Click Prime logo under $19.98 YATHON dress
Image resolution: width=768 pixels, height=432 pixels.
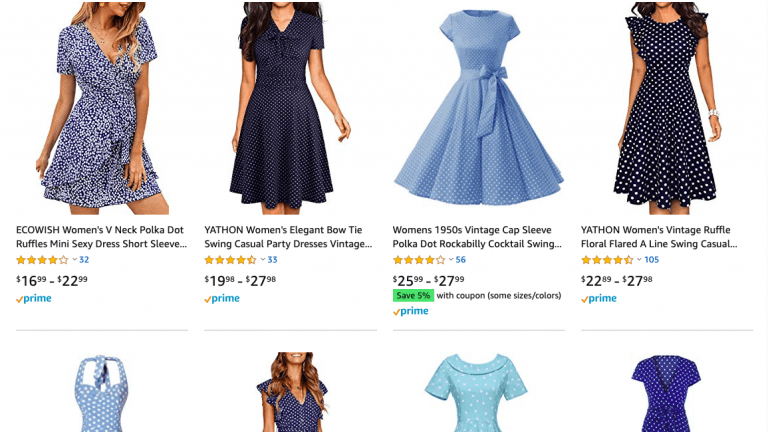point(222,298)
